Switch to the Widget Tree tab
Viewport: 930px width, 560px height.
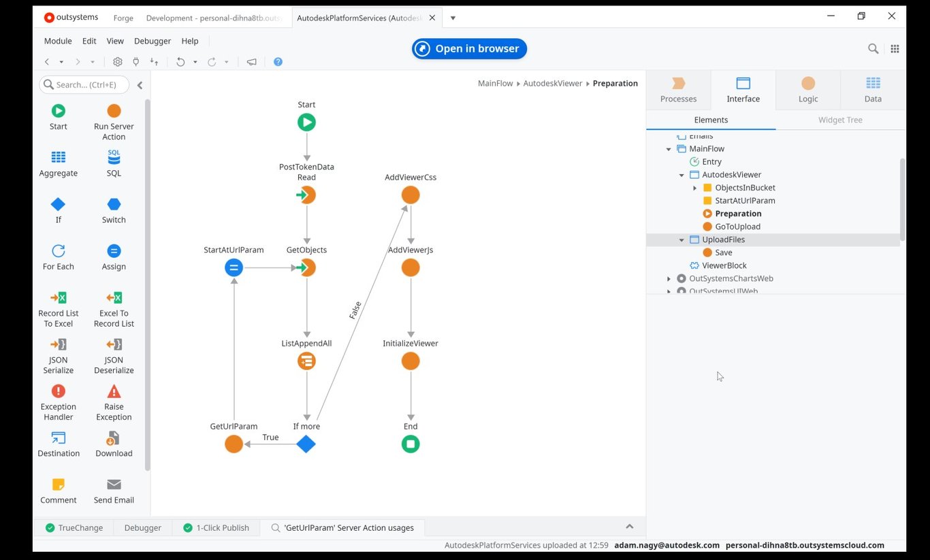[x=839, y=120]
